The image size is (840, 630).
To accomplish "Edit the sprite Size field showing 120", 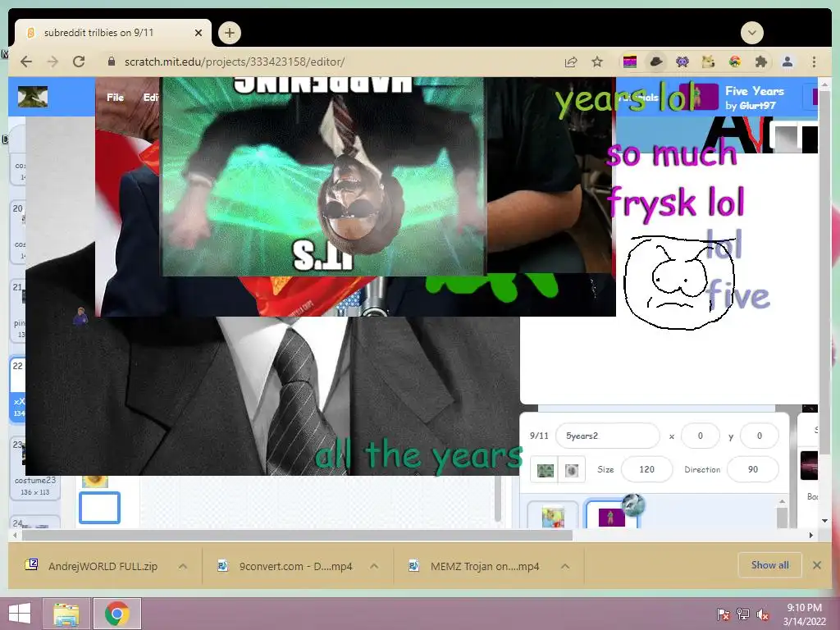I will (646, 469).
